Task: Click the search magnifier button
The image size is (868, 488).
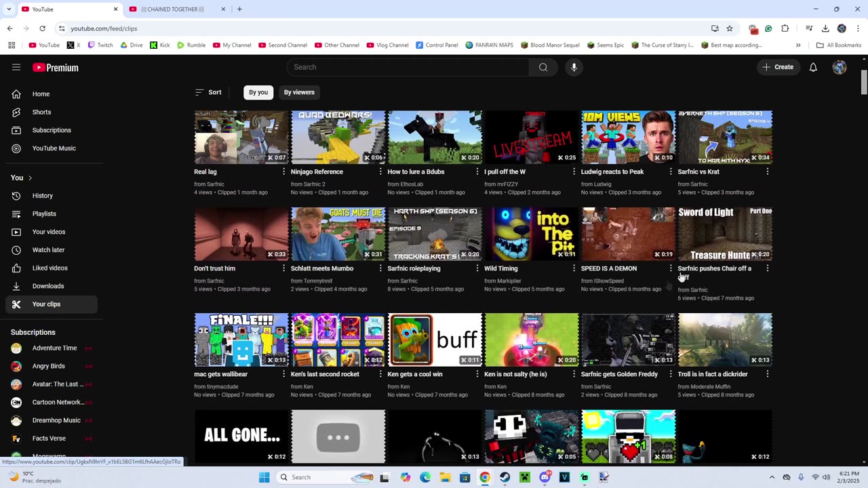Action: pyautogui.click(x=543, y=67)
